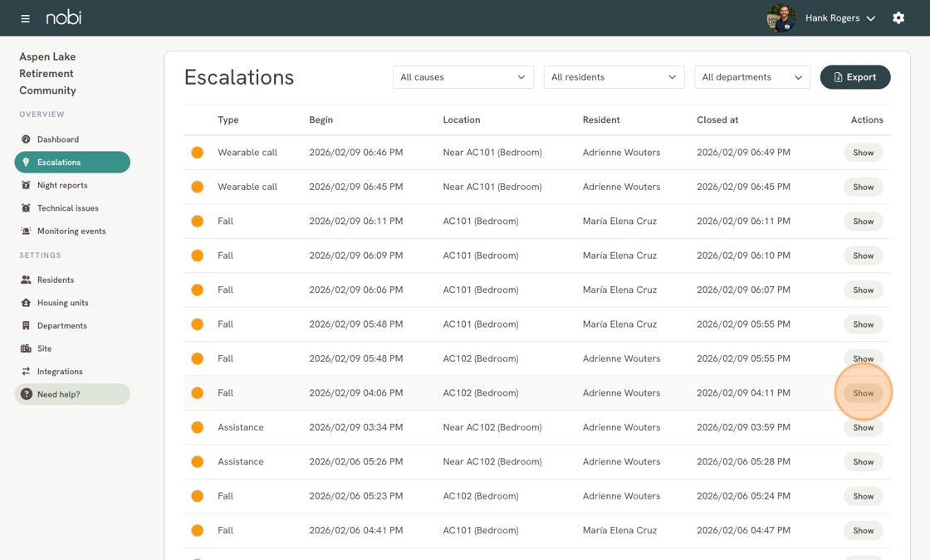Click the Housing units house icon

pyautogui.click(x=26, y=303)
